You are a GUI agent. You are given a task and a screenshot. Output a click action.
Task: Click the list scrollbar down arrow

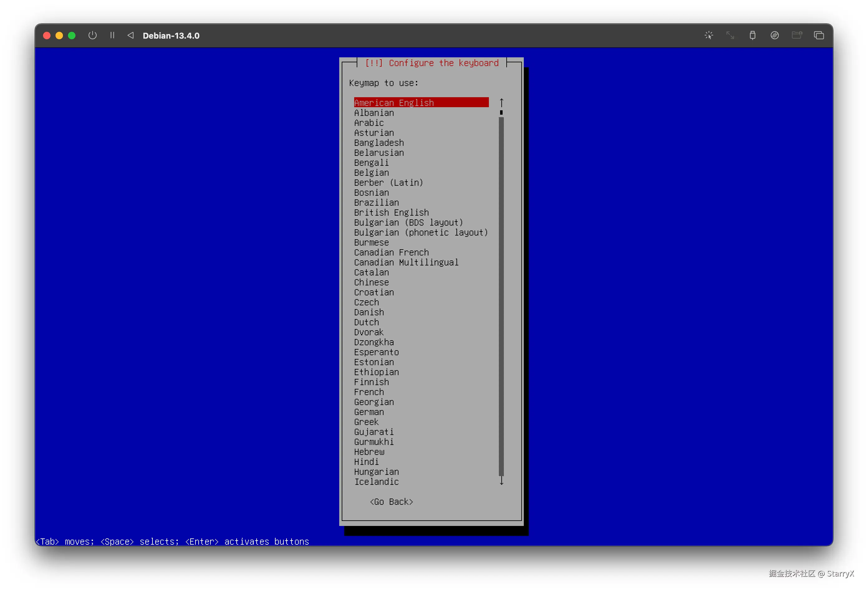501,481
